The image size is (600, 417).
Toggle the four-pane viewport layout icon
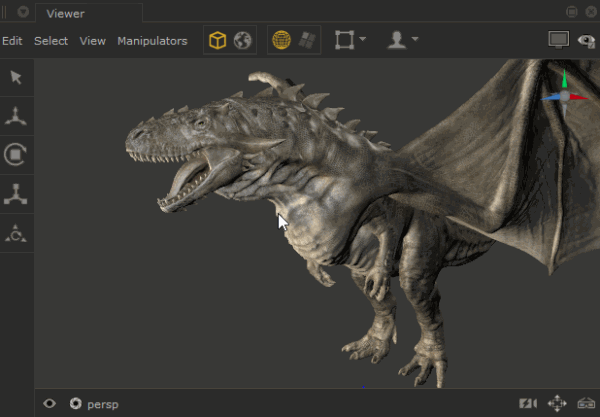(x=308, y=41)
